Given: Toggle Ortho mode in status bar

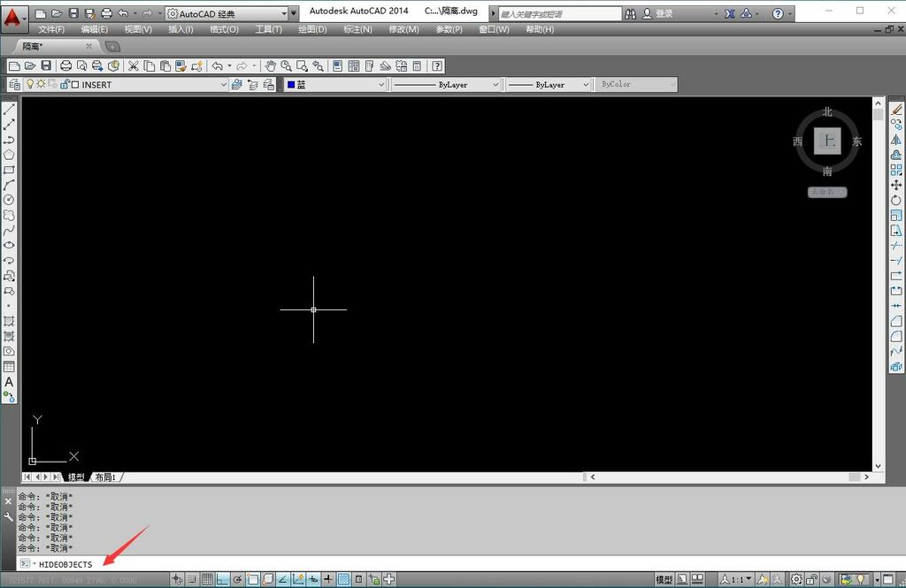Looking at the screenshot, I should (223, 579).
